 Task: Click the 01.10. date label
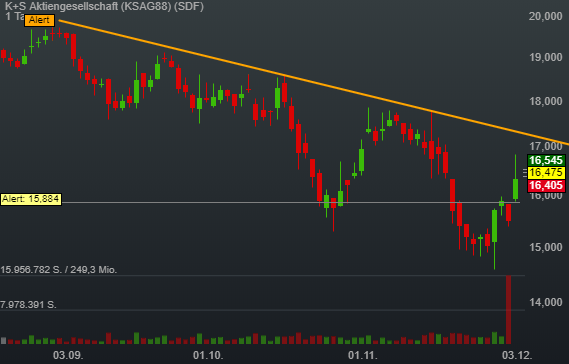click(x=208, y=355)
